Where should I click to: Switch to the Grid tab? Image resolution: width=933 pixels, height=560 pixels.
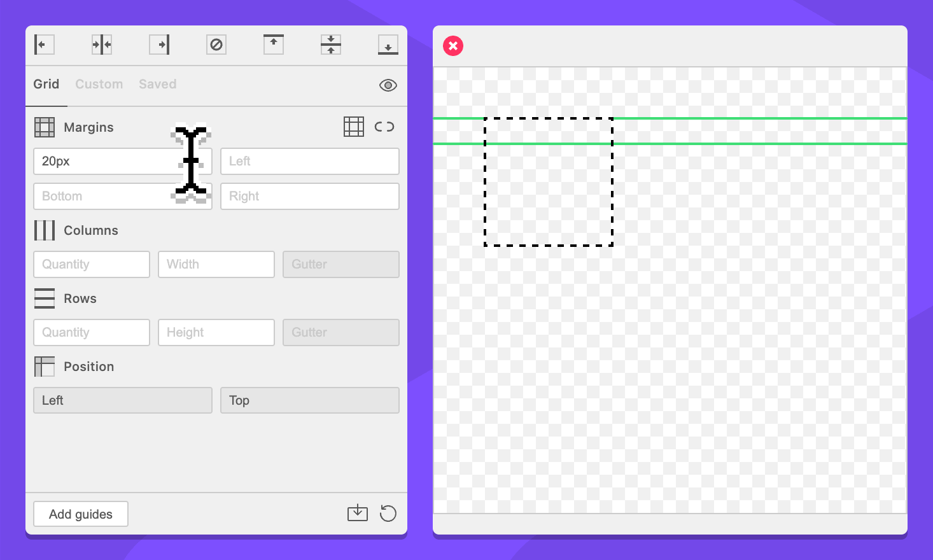tap(46, 84)
